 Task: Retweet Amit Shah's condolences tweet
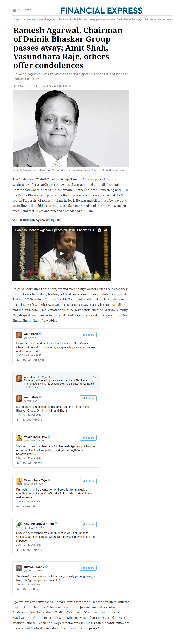point(24,420)
